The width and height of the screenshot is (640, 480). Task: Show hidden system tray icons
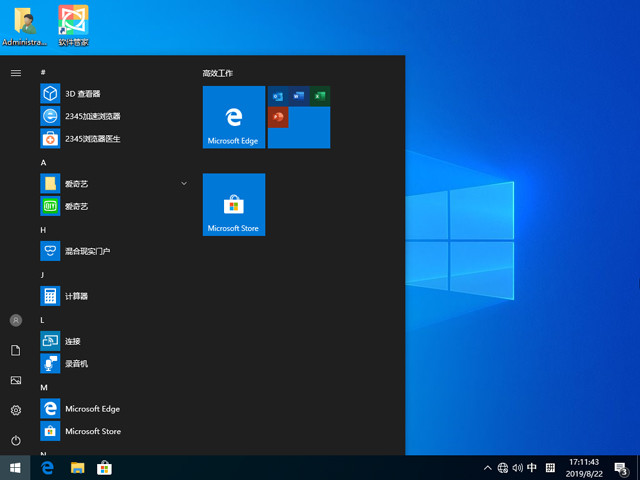[x=487, y=468]
